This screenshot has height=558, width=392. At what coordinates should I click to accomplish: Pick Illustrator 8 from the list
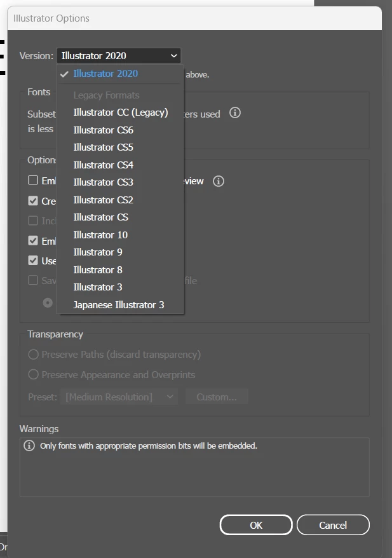(120, 269)
